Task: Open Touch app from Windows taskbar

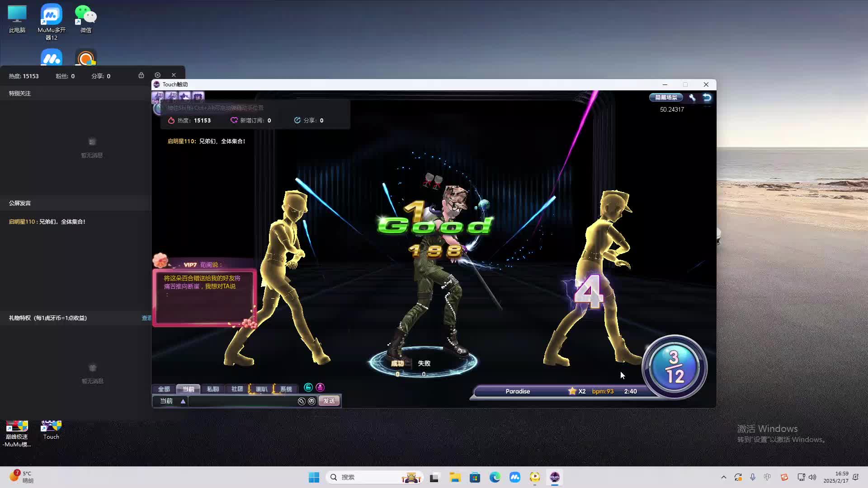Action: (x=555, y=477)
